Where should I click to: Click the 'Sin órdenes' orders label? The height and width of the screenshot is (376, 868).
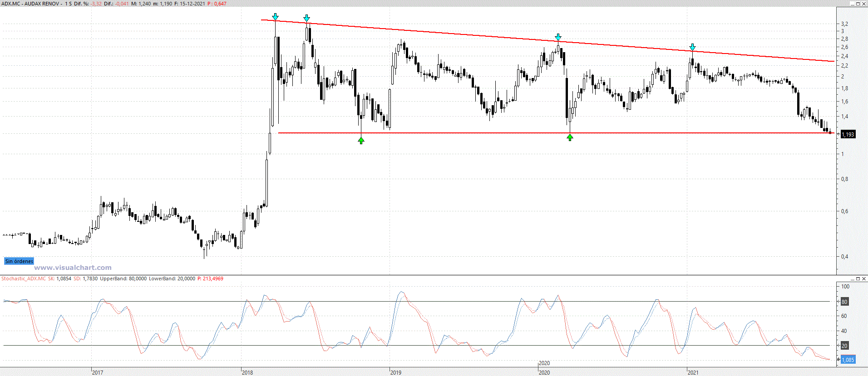click(19, 261)
